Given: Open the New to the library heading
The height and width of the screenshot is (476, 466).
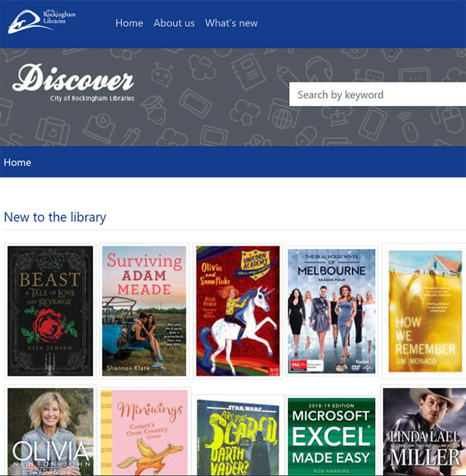Looking at the screenshot, I should pyautogui.click(x=55, y=217).
